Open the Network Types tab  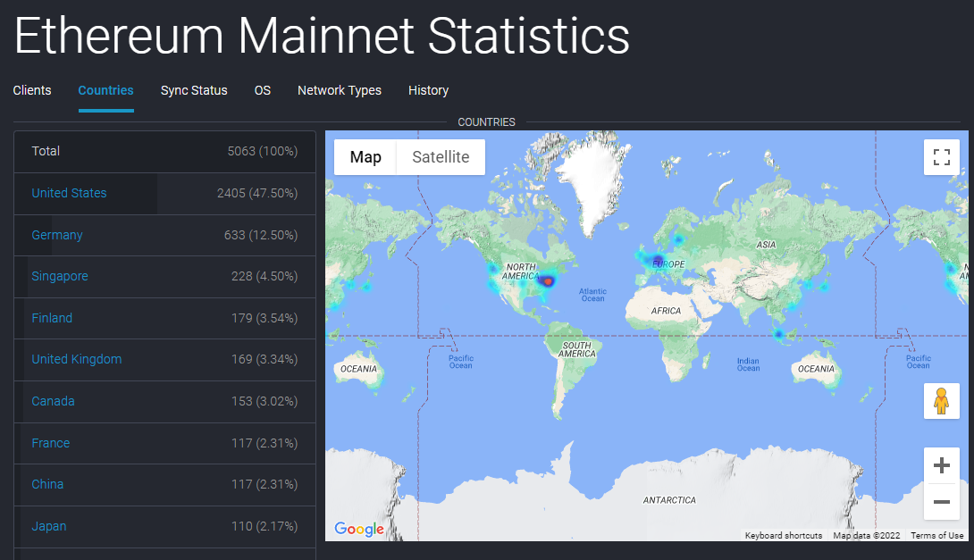(x=340, y=90)
